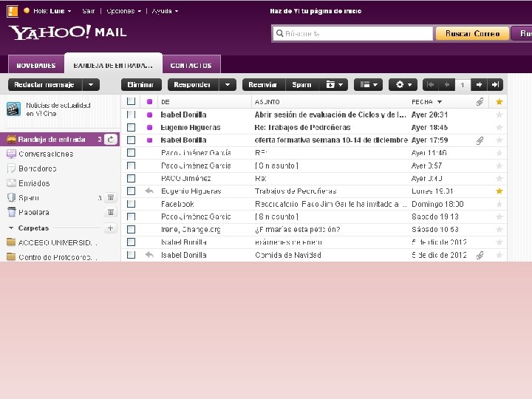Screen dimensions: 532x399
Task: Click the Salir link
Action: coord(88,11)
